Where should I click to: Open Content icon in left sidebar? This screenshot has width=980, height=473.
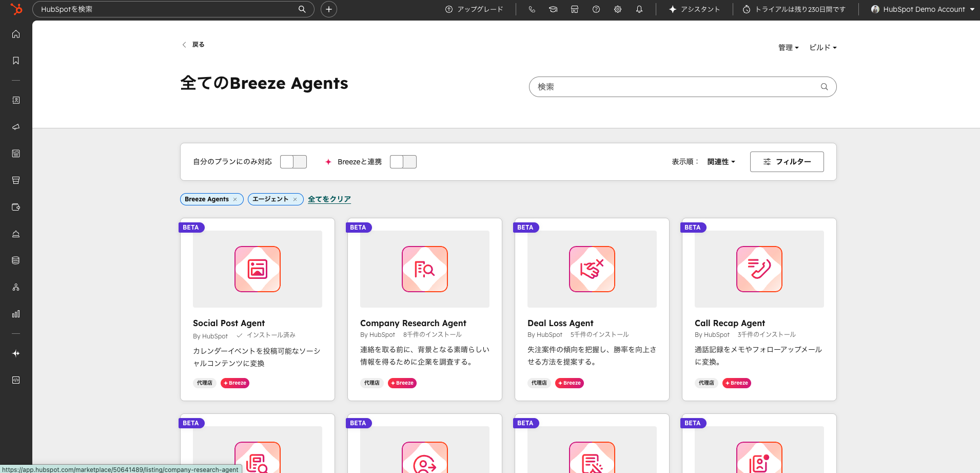coord(16,154)
